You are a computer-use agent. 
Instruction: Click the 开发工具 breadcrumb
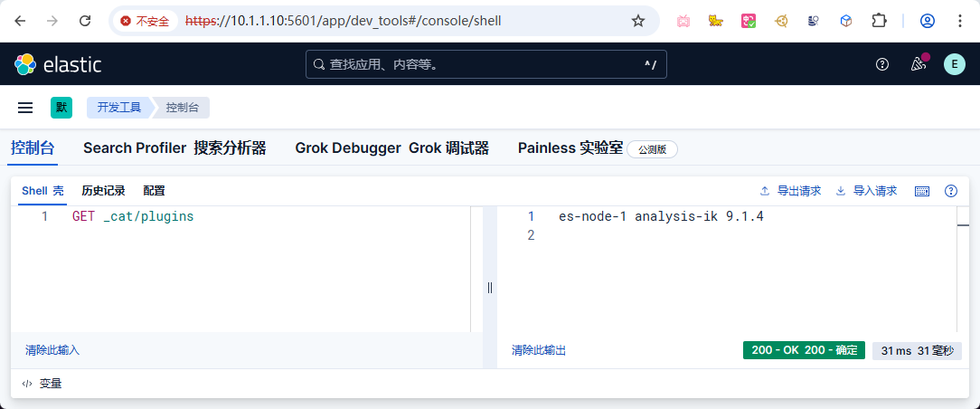click(x=118, y=108)
